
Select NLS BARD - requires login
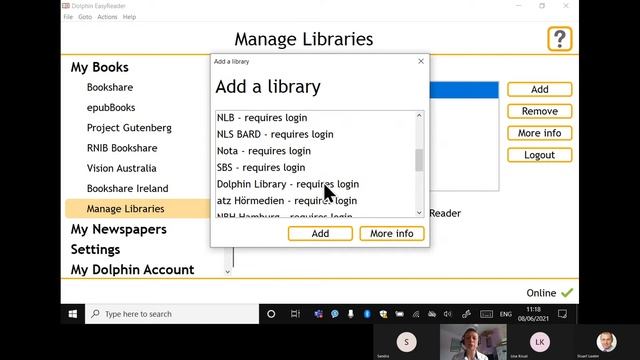(x=315, y=134)
